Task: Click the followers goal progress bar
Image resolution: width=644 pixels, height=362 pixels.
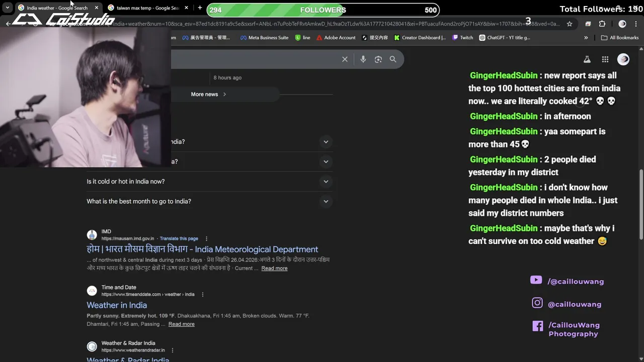Action: point(323,10)
